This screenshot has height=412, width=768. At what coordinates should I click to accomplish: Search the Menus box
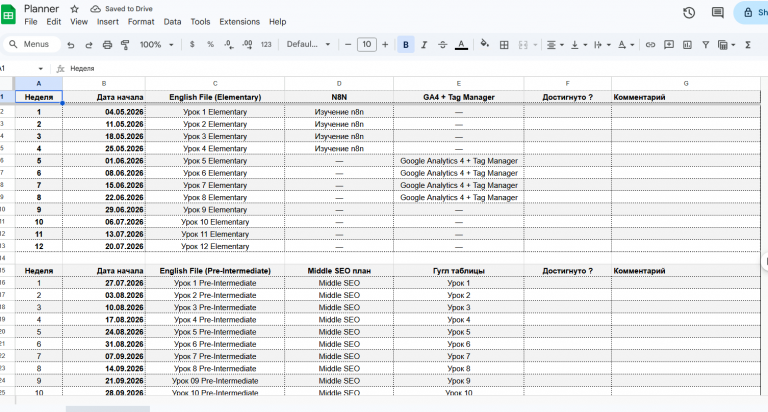pyautogui.click(x=32, y=44)
